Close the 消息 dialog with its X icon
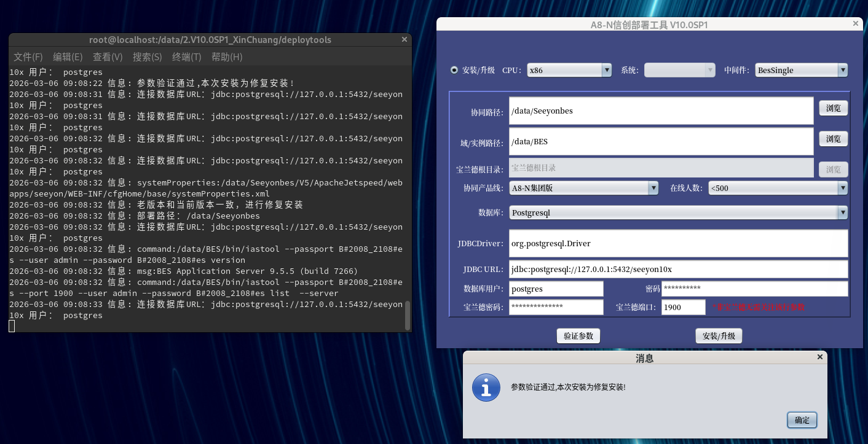 (819, 357)
